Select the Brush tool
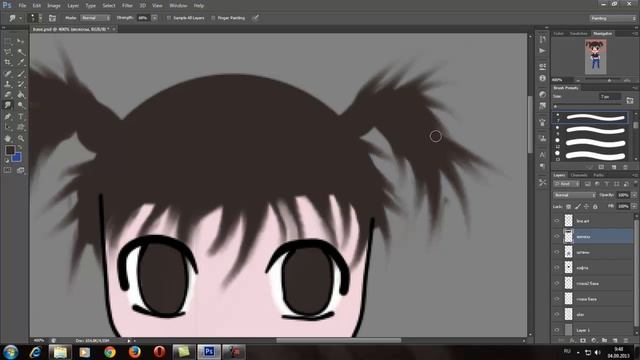640x360 pixels. point(21,73)
